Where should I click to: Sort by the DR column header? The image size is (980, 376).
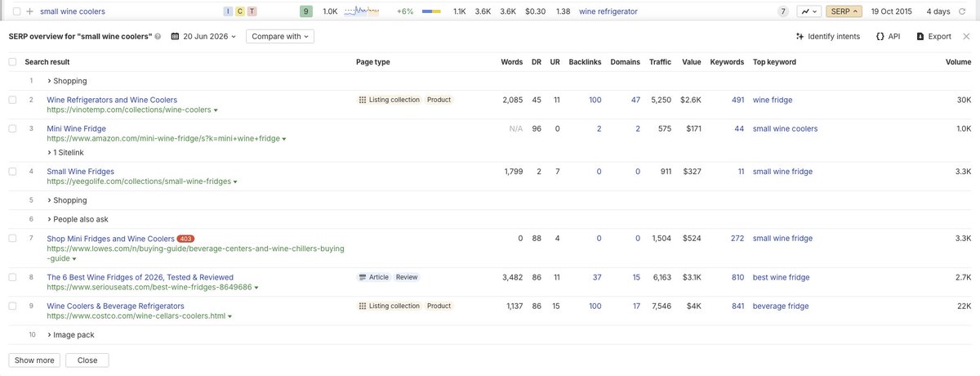(x=537, y=62)
